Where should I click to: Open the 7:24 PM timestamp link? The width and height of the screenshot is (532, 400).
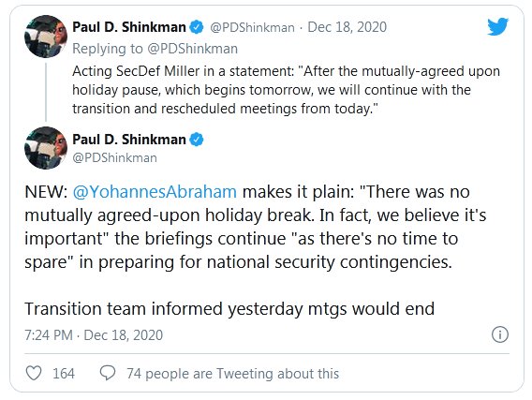94,334
